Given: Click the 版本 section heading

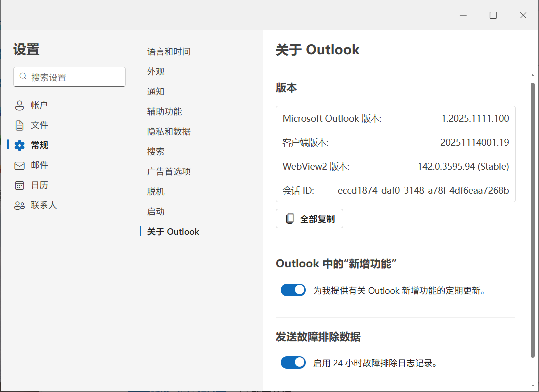Looking at the screenshot, I should click(286, 88).
